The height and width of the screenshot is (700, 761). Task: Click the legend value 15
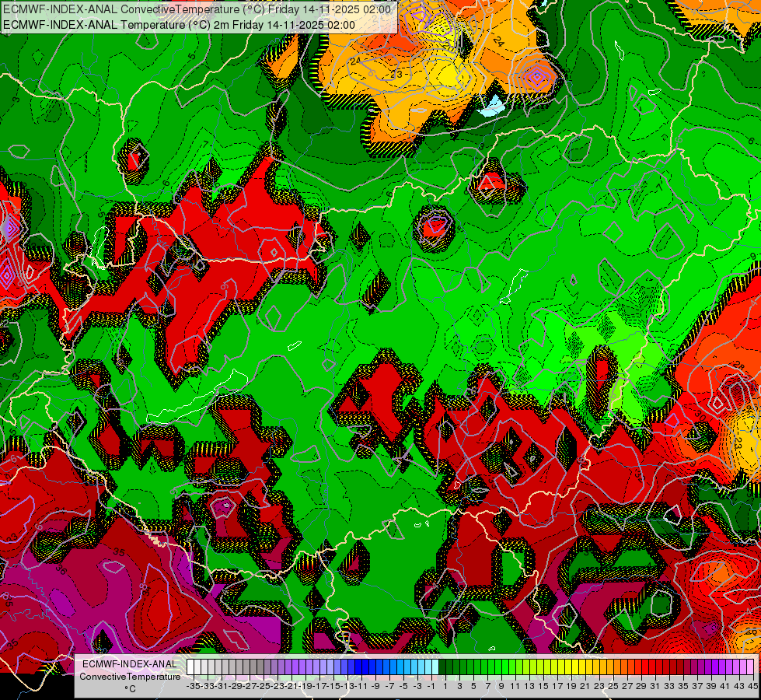pos(543,687)
